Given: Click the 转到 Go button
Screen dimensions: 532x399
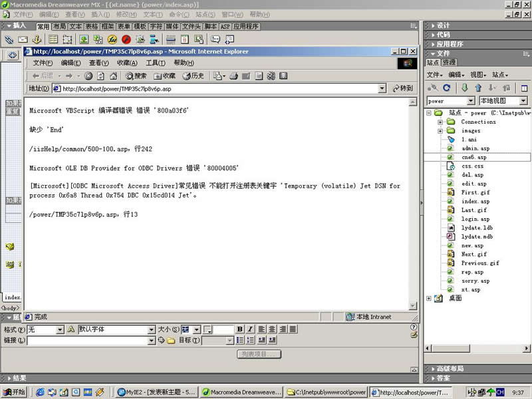Looking at the screenshot, I should 403,88.
